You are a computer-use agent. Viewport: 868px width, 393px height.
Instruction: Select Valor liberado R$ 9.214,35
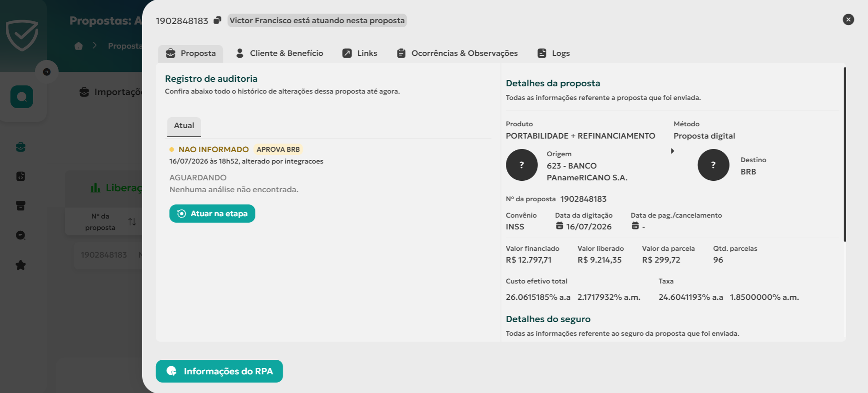(x=600, y=260)
